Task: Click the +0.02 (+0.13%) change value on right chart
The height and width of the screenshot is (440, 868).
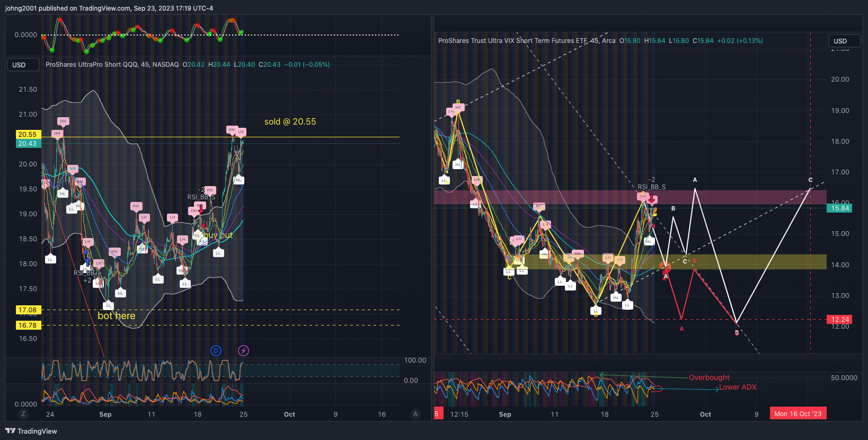Action: (x=740, y=41)
